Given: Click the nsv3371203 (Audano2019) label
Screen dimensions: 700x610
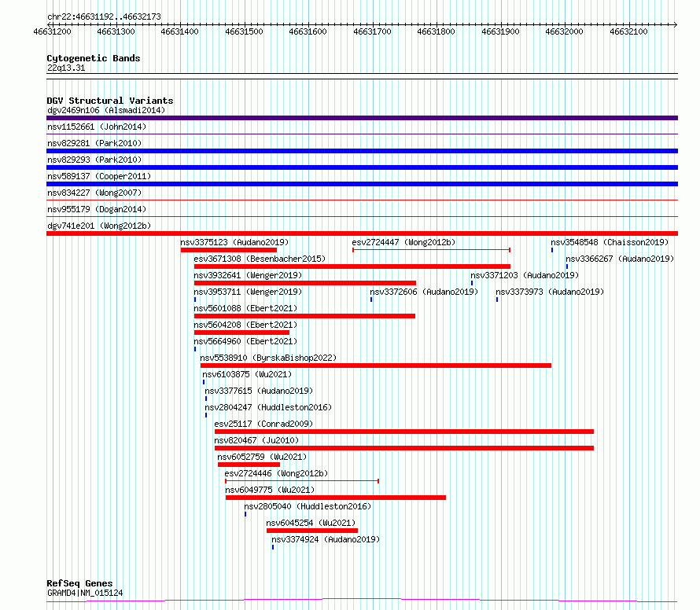Looking at the screenshot, I should click(x=525, y=275).
